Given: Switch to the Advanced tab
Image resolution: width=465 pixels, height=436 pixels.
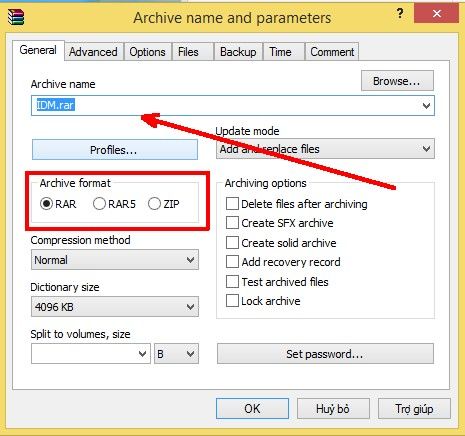Looking at the screenshot, I should [93, 52].
